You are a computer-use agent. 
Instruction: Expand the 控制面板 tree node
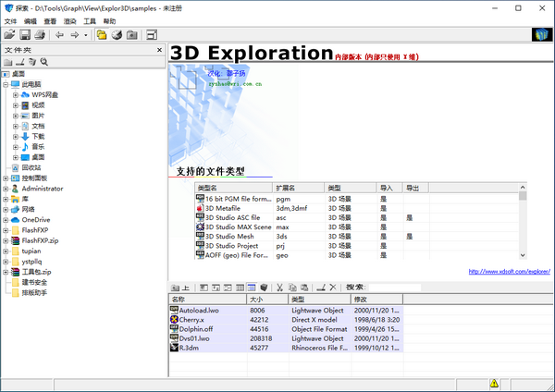(6, 178)
